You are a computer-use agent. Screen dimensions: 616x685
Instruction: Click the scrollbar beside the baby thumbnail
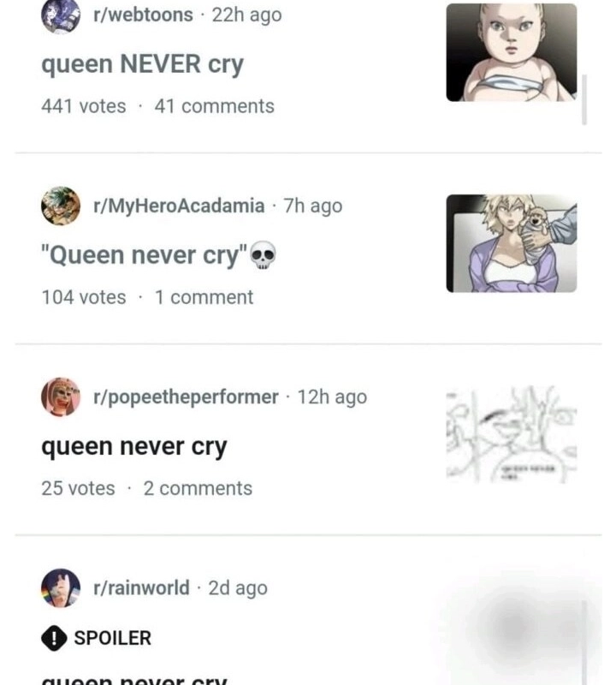coord(584,99)
